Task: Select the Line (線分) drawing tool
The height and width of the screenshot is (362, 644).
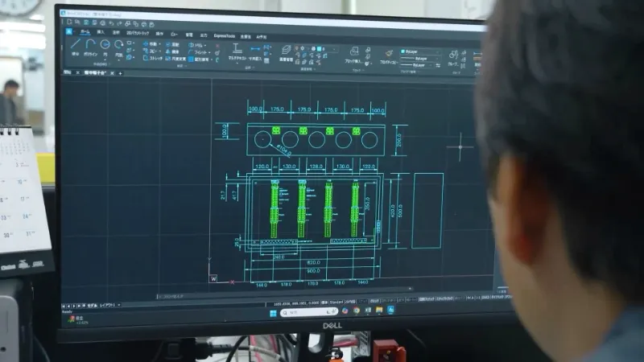Action: tap(76, 45)
